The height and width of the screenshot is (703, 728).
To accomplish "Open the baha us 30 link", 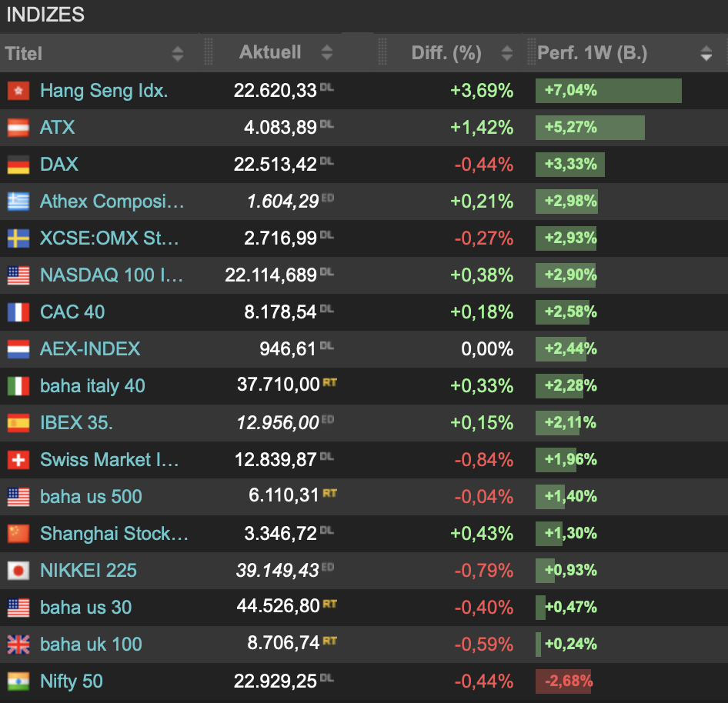I will pos(86,608).
